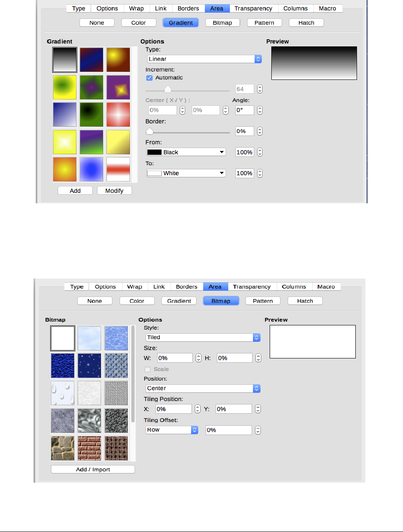Open the Position dropdown showing Center
Viewport: 403px width, 532px height.
point(203,389)
